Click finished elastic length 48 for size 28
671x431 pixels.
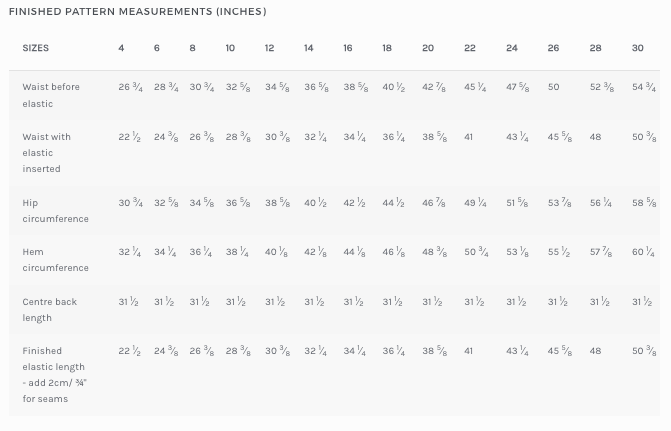pyautogui.click(x=595, y=351)
